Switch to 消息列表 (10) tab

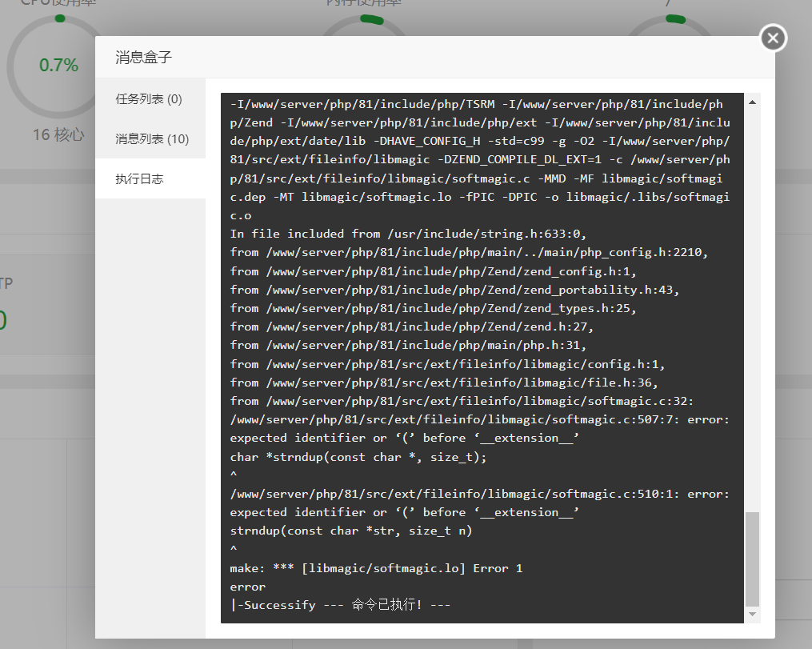click(x=150, y=138)
